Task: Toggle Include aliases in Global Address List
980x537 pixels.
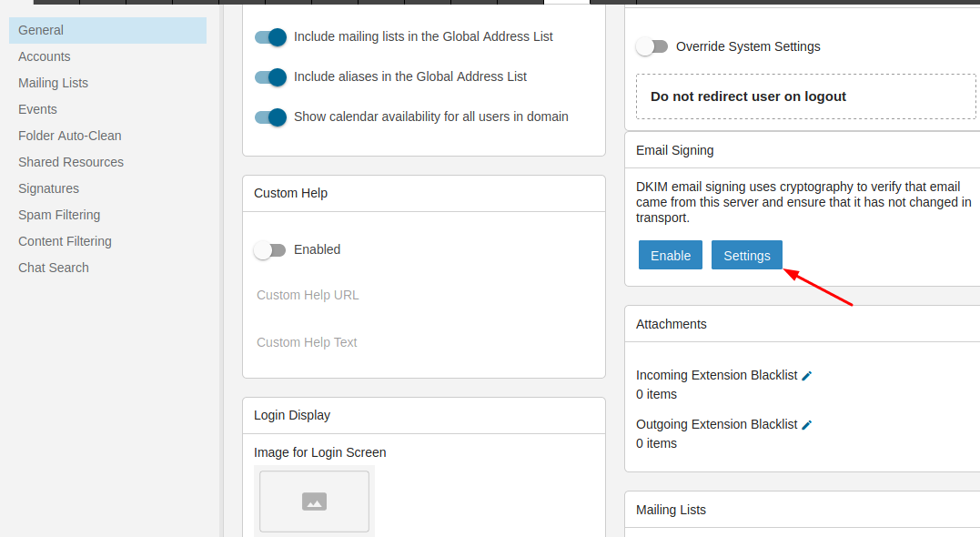Action: 270,76
